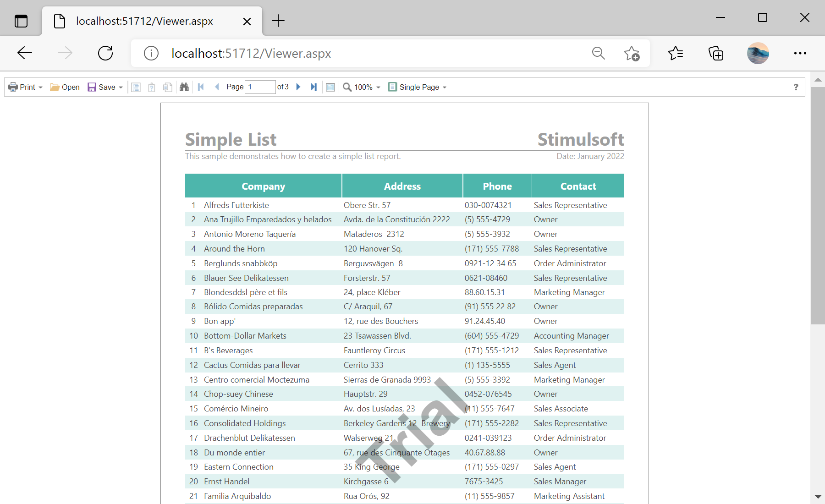Viewport: 825px width, 504px height.
Task: Click Ernst Handel company name
Action: pyautogui.click(x=227, y=482)
